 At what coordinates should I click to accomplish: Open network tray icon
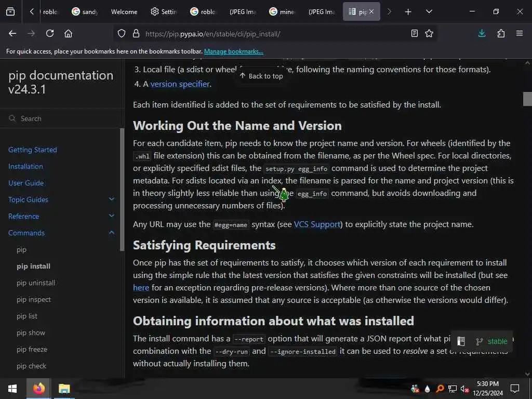(453, 389)
